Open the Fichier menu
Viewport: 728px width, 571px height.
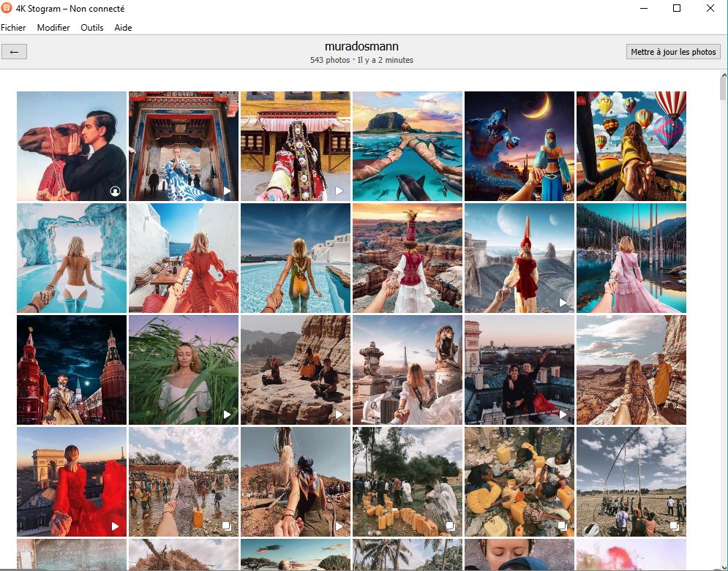[x=13, y=28]
